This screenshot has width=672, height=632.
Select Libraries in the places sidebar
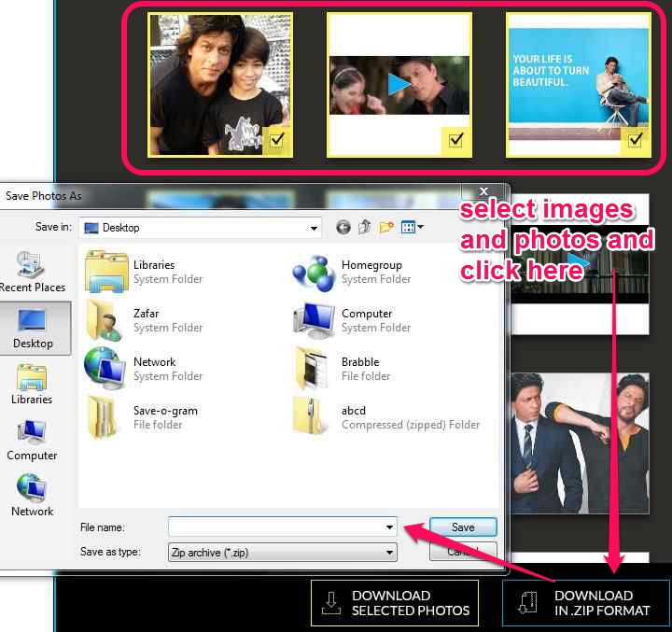click(x=32, y=385)
